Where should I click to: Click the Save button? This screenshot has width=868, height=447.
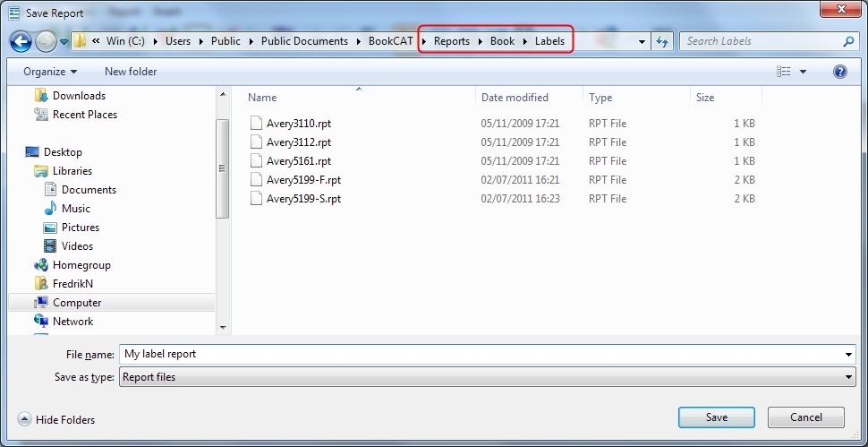pos(716,417)
